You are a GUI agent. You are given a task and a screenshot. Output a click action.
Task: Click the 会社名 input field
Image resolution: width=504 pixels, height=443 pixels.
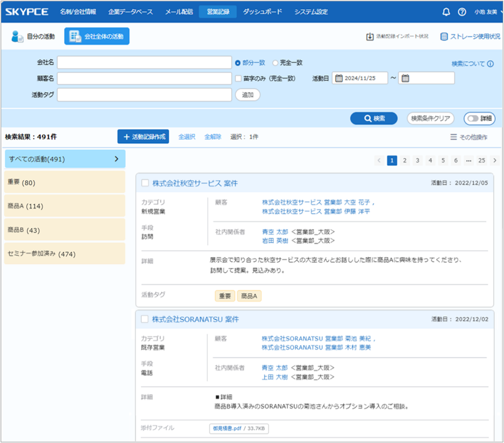click(144, 63)
